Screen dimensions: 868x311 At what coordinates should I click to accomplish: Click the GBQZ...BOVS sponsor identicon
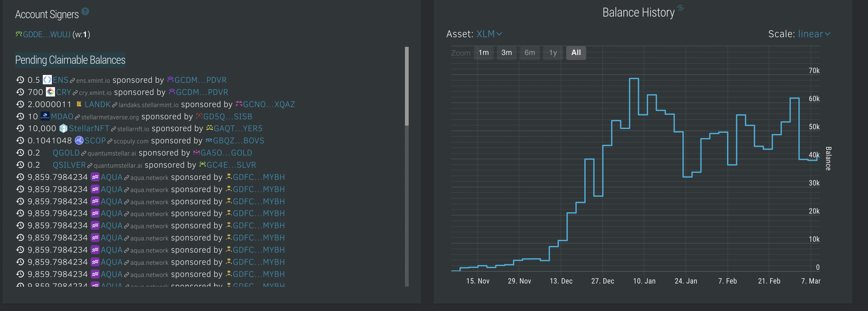click(x=209, y=140)
